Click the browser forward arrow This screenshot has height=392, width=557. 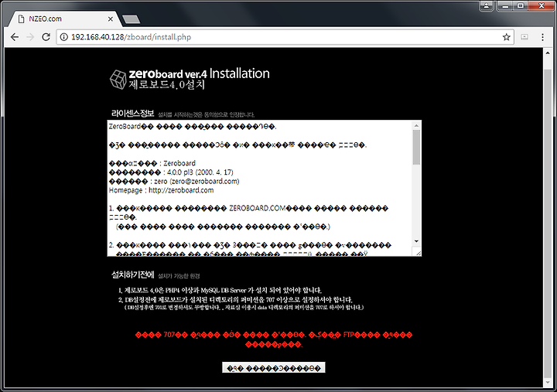(x=30, y=37)
